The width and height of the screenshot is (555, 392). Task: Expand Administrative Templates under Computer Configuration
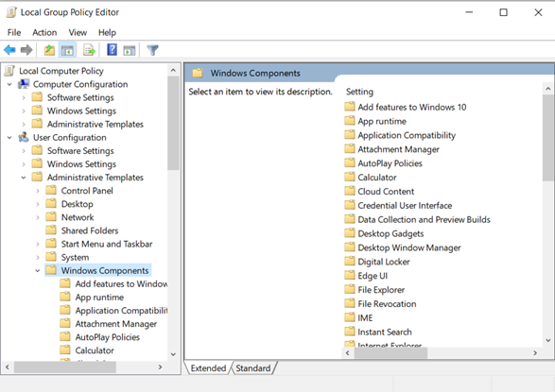(24, 125)
